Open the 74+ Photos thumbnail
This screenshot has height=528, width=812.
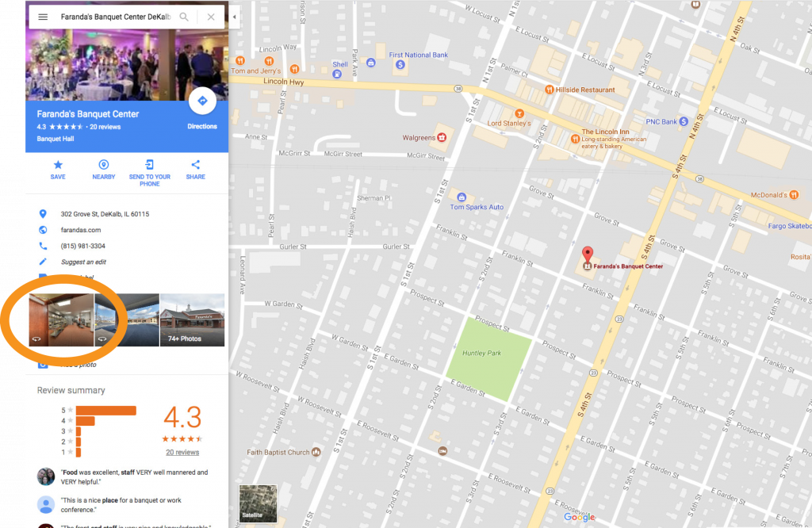192,320
